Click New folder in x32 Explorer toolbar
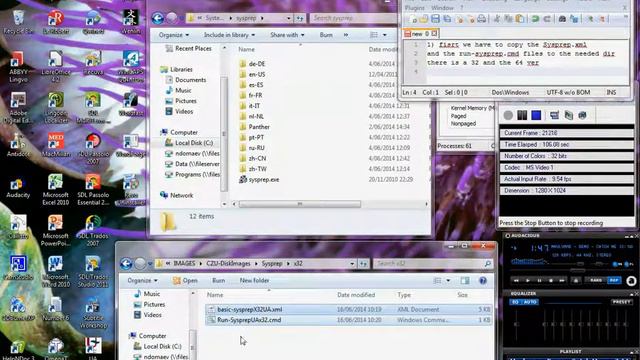Screen dimensions: 640x360 (254, 281)
